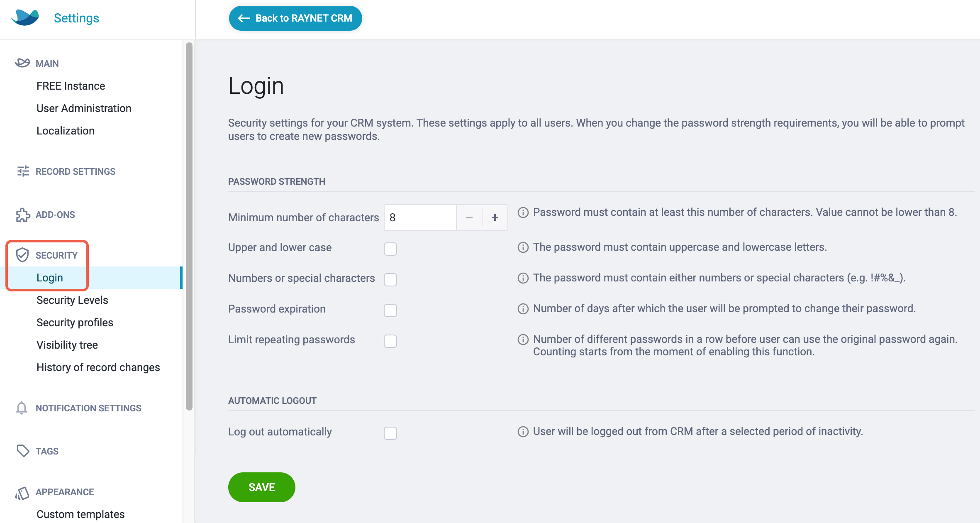Click the Minimum number of characters field
The height and width of the screenshot is (523, 980).
(420, 218)
